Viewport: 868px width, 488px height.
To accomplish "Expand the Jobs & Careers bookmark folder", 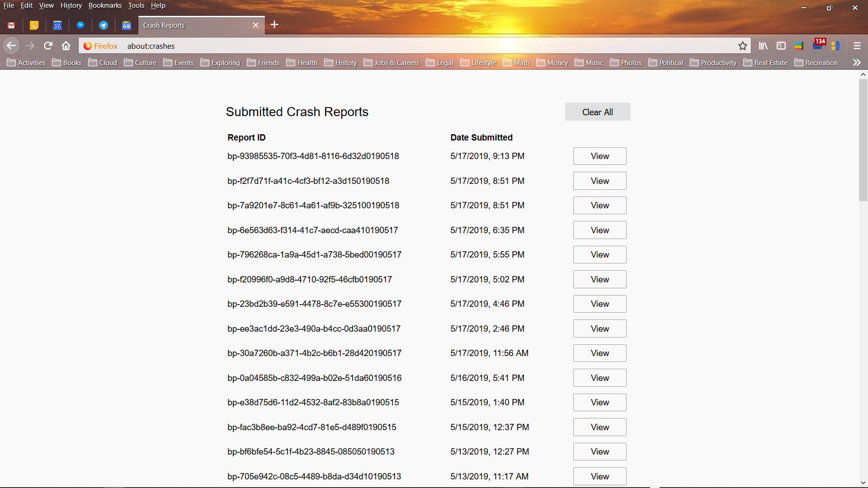I will click(392, 62).
